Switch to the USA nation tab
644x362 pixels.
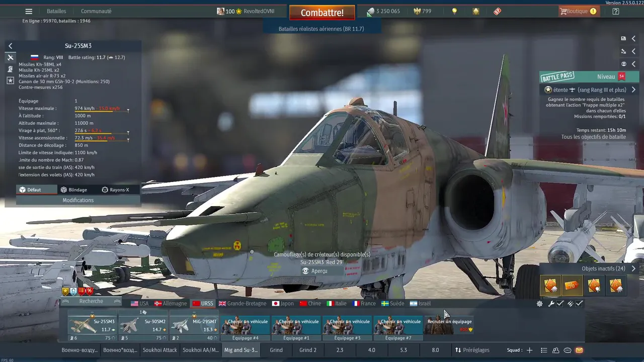(x=139, y=304)
